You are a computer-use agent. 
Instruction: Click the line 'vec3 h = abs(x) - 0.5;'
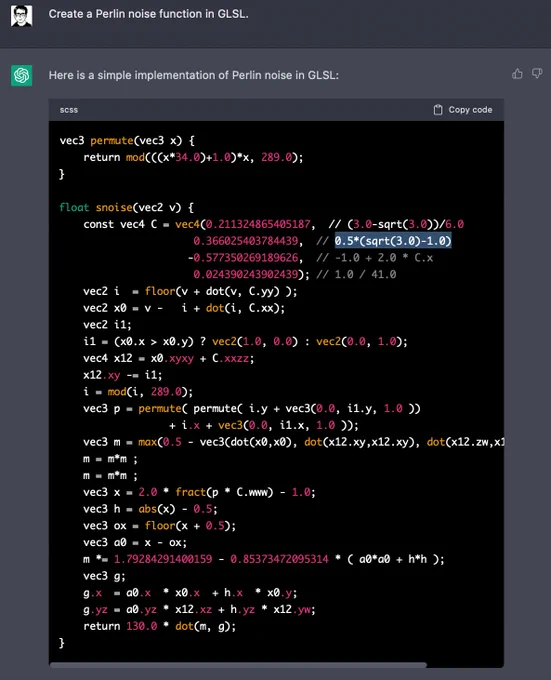click(x=150, y=509)
